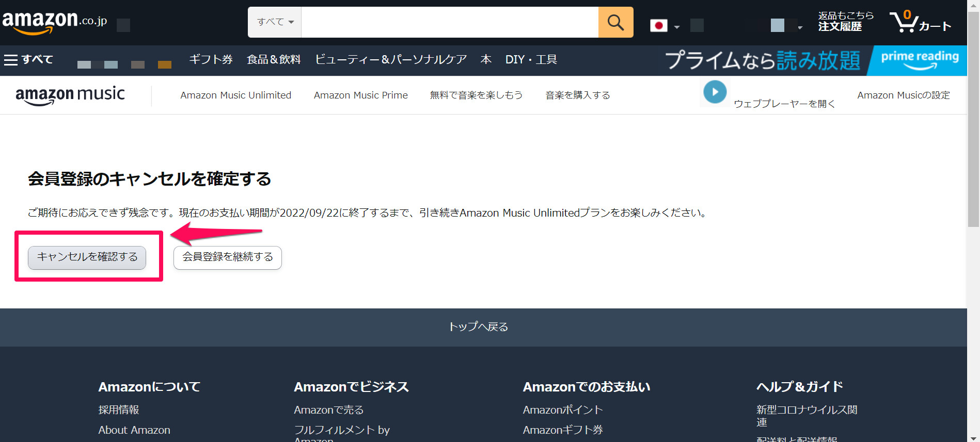Screen dimensions: 980x442
Task: Open 採用情報 footer link
Action: (119, 410)
